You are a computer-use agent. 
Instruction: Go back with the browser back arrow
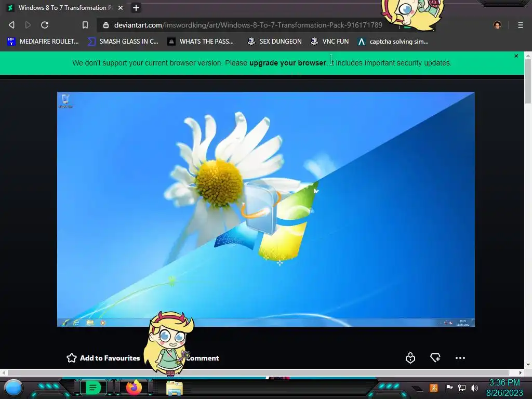coord(11,25)
